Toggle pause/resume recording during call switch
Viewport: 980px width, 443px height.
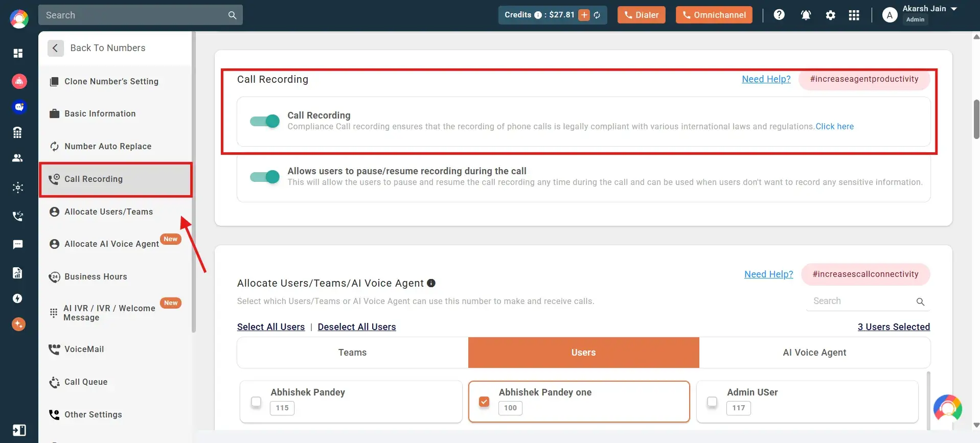coord(265,177)
